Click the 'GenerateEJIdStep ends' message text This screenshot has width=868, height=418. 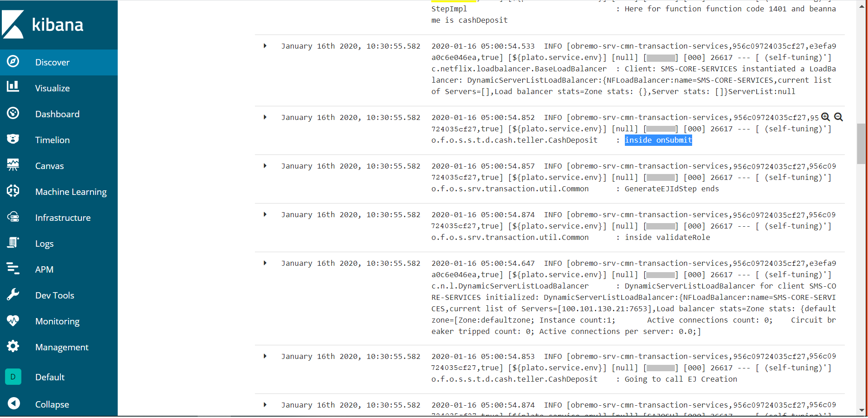672,189
